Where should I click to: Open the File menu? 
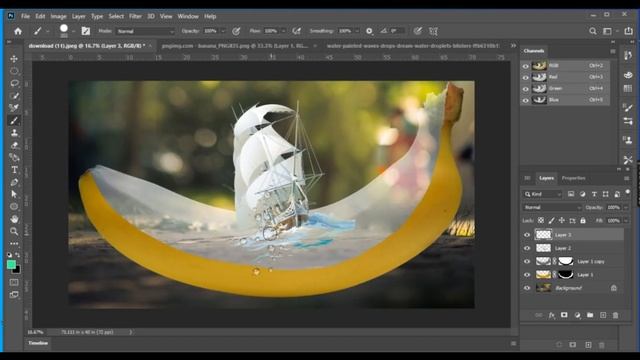[x=25, y=16]
